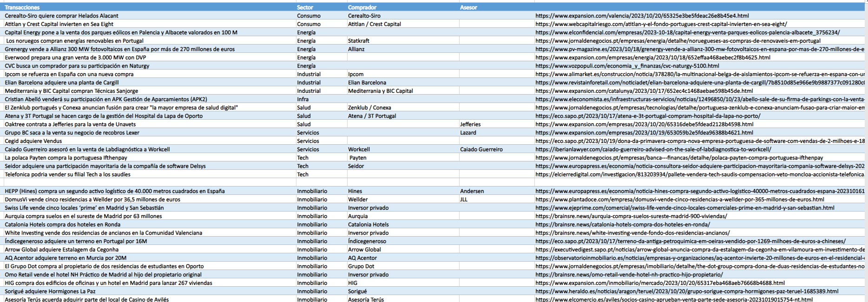Select the Sector column header

coord(321,7)
